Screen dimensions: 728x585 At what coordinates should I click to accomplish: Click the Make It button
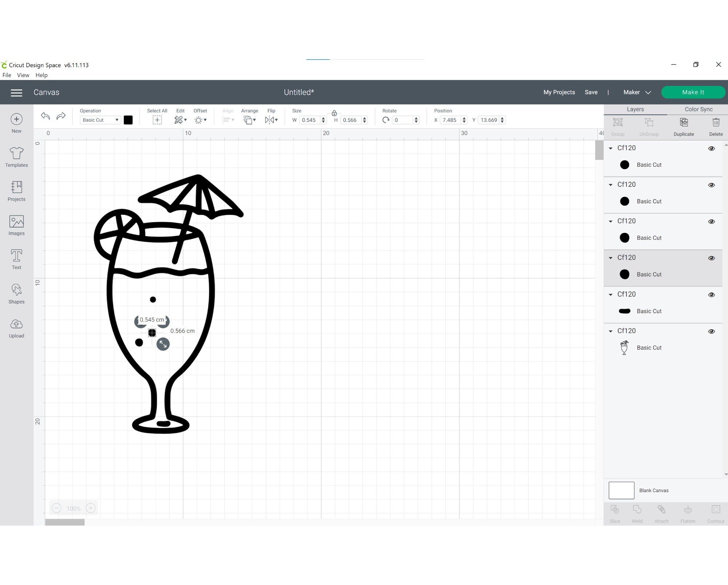693,92
